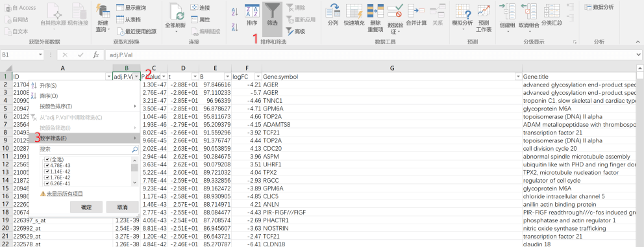Screen dimensions: 644x247
Task: Click 从表格 from table icon
Action: [x=120, y=19]
